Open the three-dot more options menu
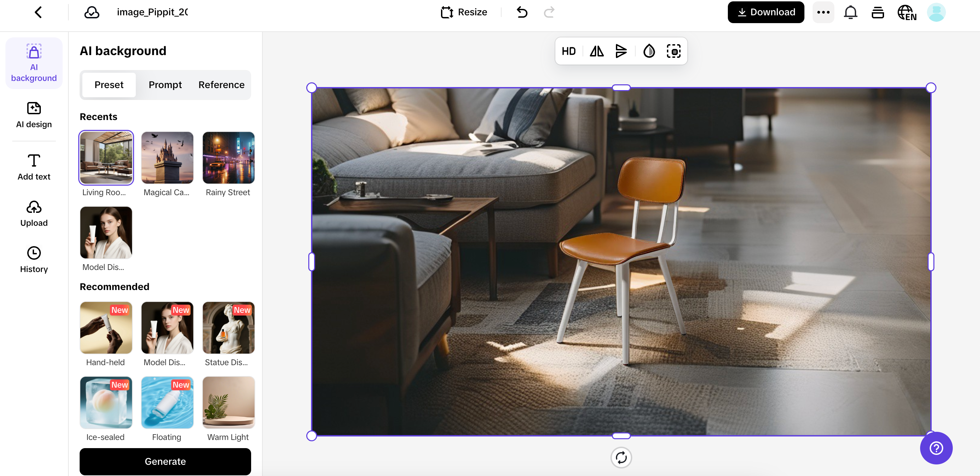The width and height of the screenshot is (980, 476). point(823,12)
